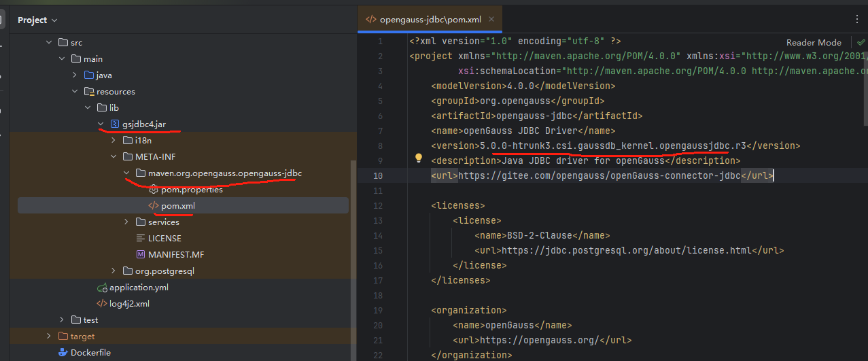Click the 'BSD-2-Clause' license name text

point(539,235)
